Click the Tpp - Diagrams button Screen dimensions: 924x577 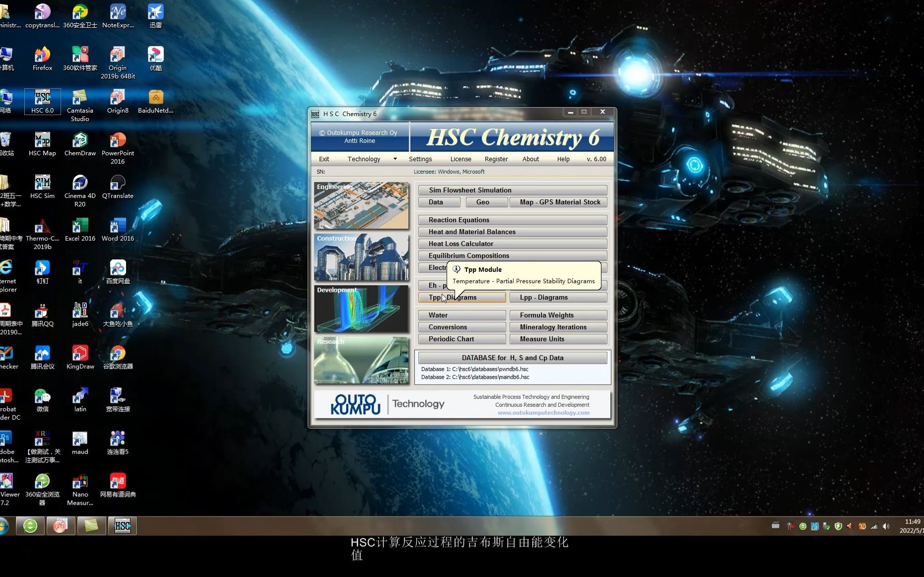pyautogui.click(x=462, y=297)
